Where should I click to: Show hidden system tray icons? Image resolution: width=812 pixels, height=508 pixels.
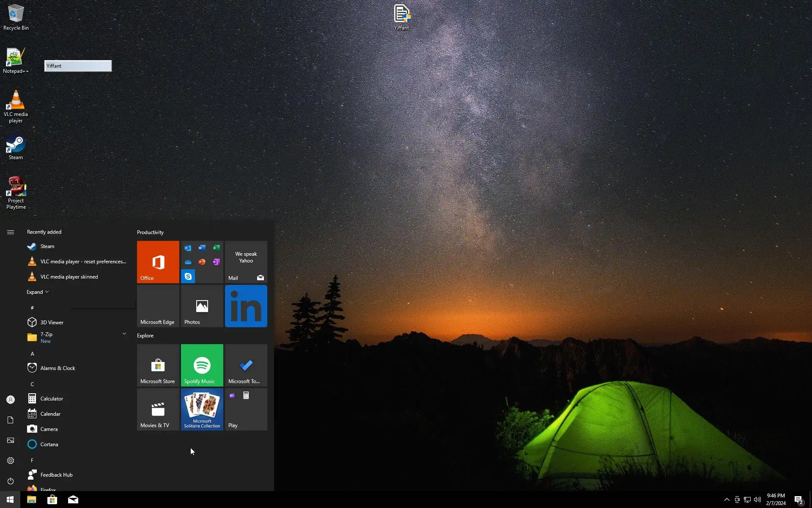point(727,500)
